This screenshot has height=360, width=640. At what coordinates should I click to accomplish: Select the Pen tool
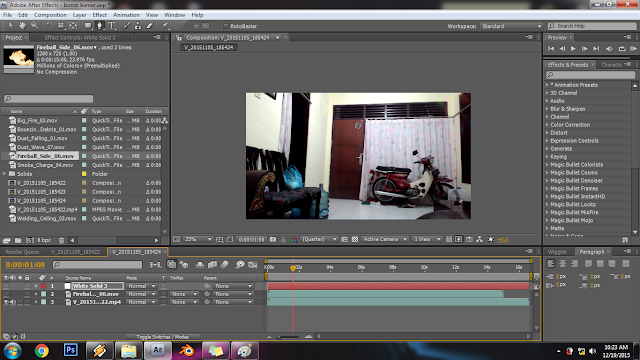(x=100, y=26)
